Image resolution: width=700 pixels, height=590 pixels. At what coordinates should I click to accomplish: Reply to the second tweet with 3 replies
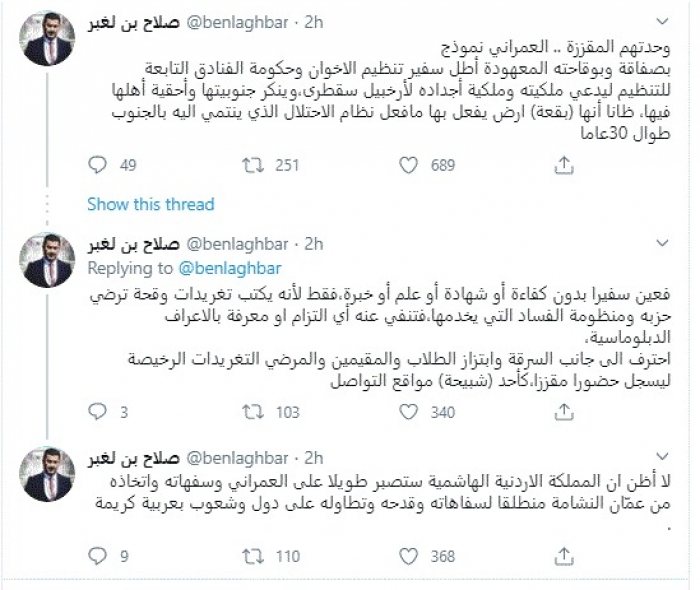(x=97, y=411)
